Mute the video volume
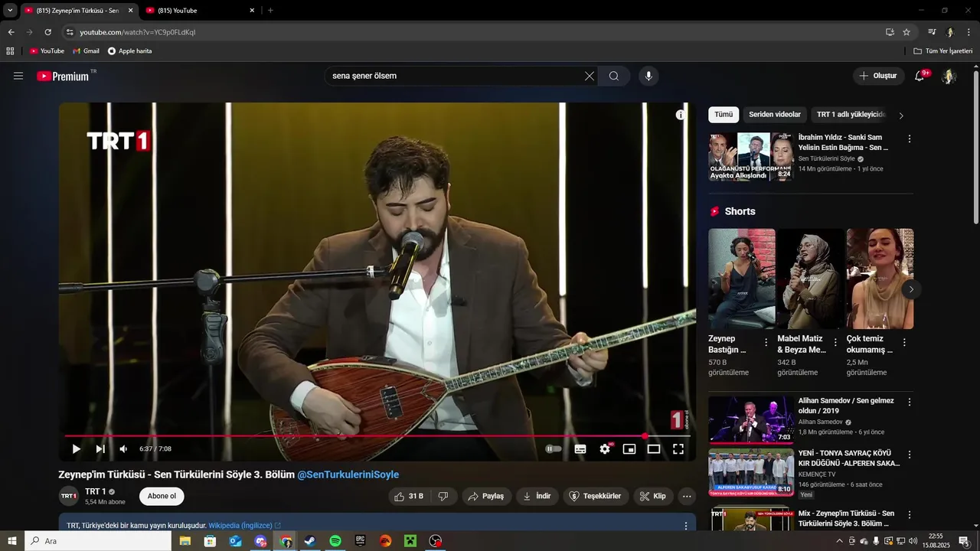This screenshot has height=551, width=980. point(123,449)
